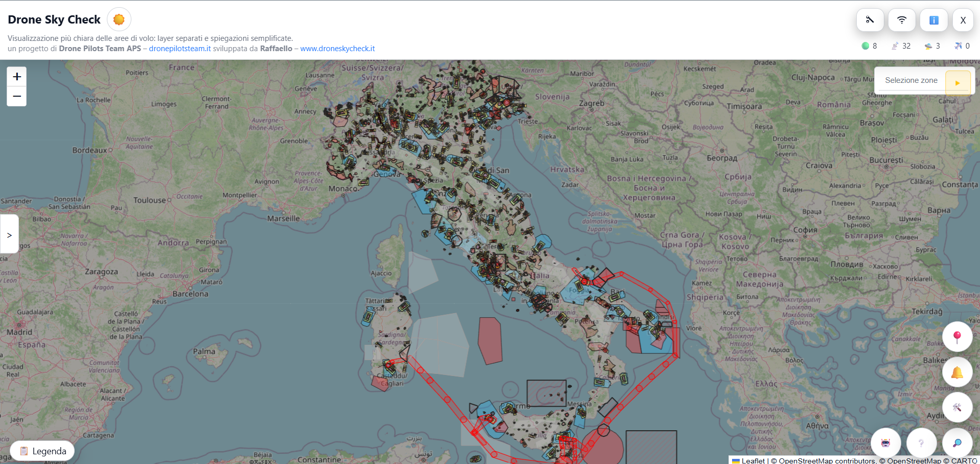Expand the left side panel arrow
The width and height of the screenshot is (980, 464).
click(9, 235)
